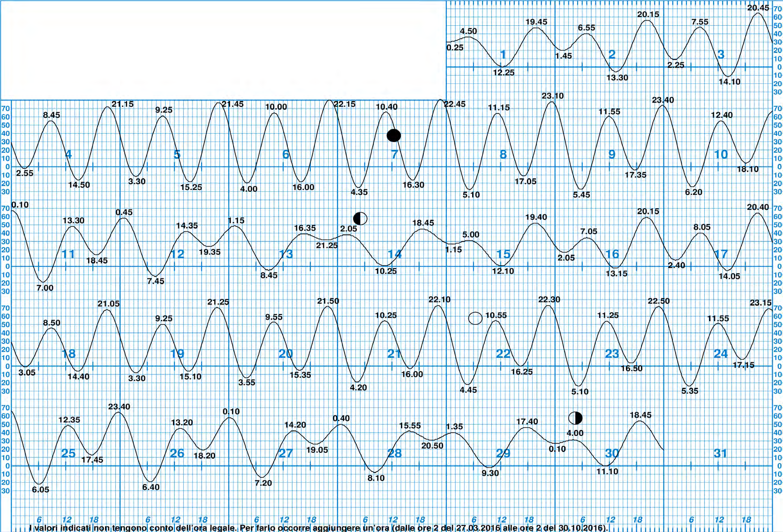
Task: Select the large blue day number 11
Action: point(68,254)
